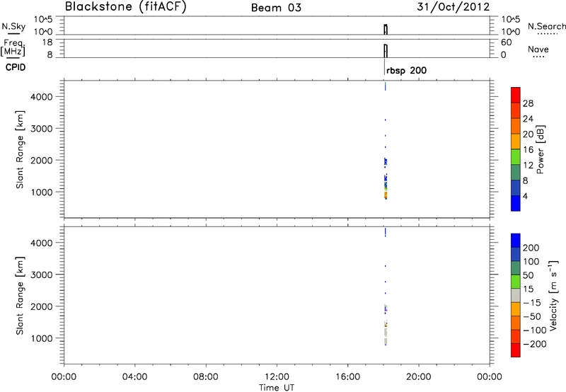Screen dimensions: 566x392
Task: Select the '04:00' time tick label
Action: tap(134, 377)
